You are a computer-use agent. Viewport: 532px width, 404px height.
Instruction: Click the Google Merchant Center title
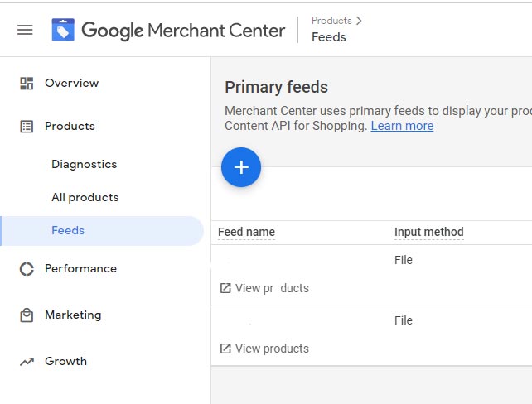click(183, 31)
